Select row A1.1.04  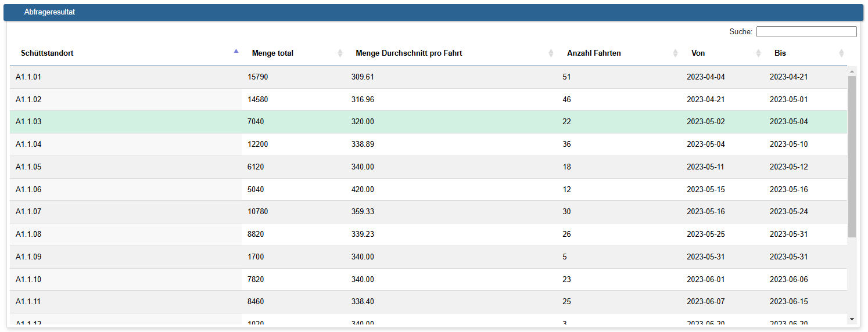pos(428,145)
